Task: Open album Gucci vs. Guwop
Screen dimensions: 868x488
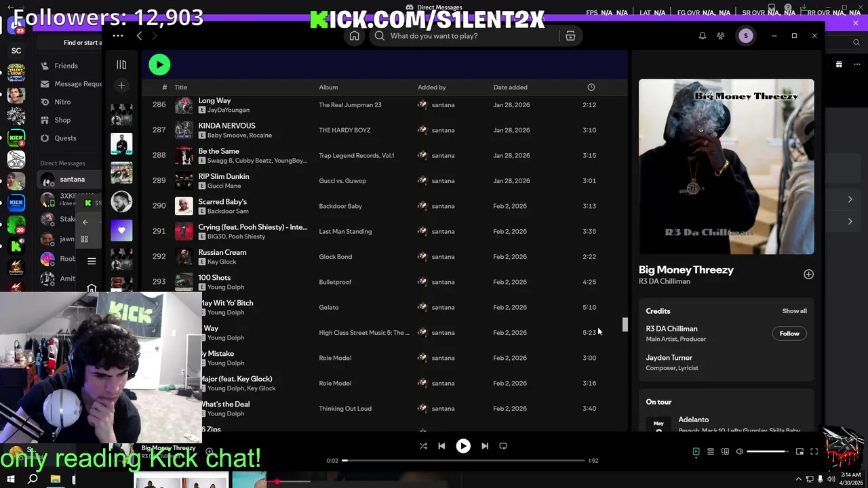Action: (x=342, y=181)
